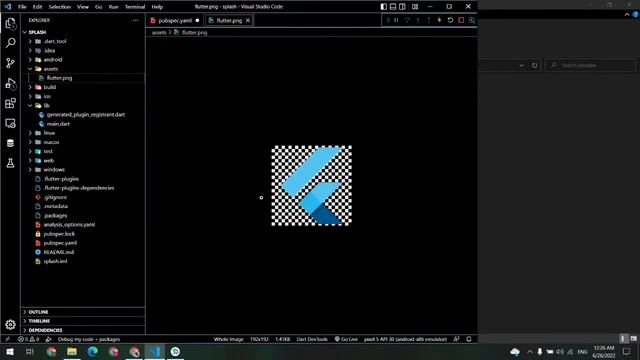
Task: Open Run and Debug view
Action: (11, 83)
